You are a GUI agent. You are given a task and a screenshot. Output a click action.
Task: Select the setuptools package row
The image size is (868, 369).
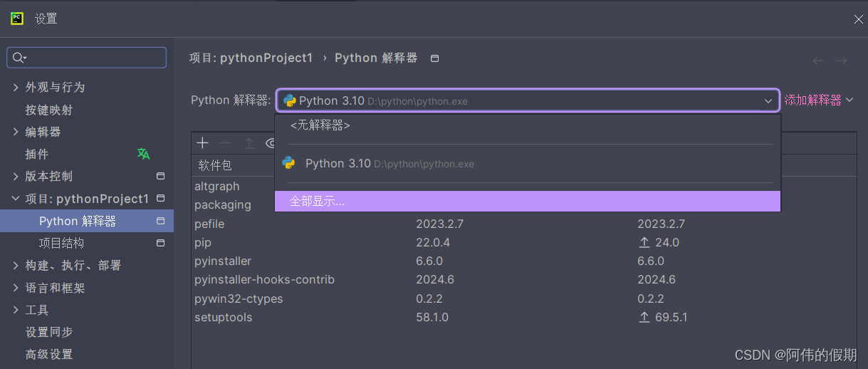pyautogui.click(x=523, y=317)
